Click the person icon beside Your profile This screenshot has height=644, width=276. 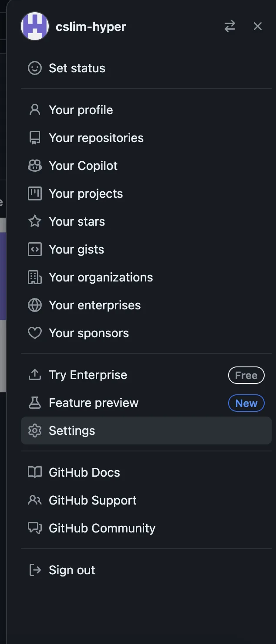[35, 110]
